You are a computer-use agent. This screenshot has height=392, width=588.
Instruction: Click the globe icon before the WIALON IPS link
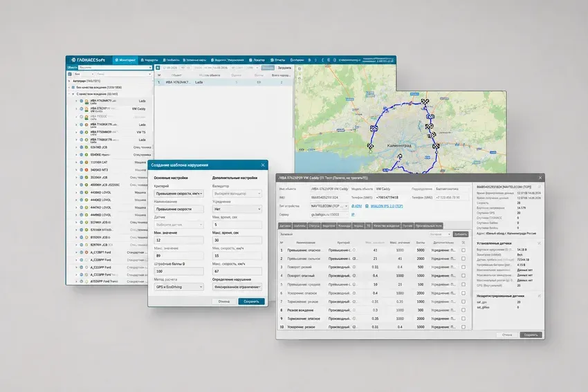367,206
